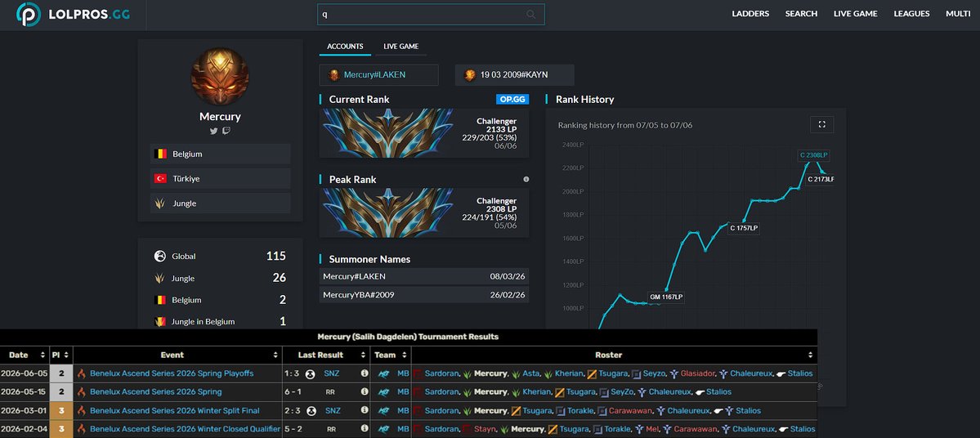The height and width of the screenshot is (438, 980).
Task: Open the MULTI nav item
Action: coord(958,14)
